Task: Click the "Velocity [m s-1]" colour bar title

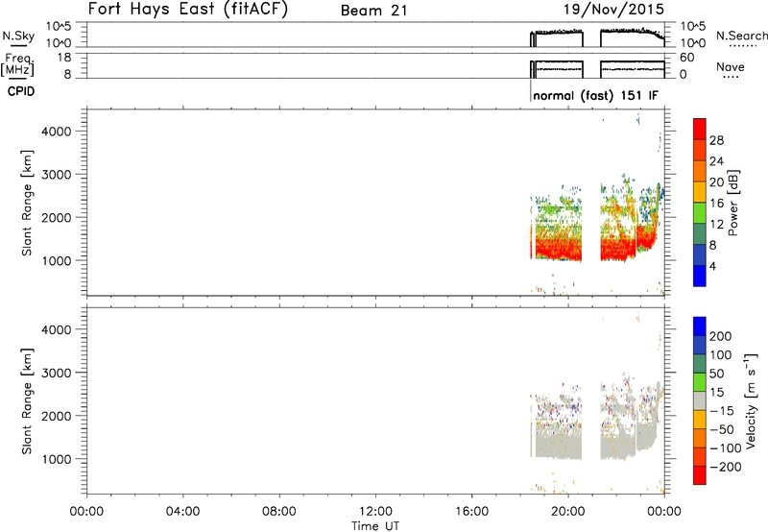Action: [751, 400]
